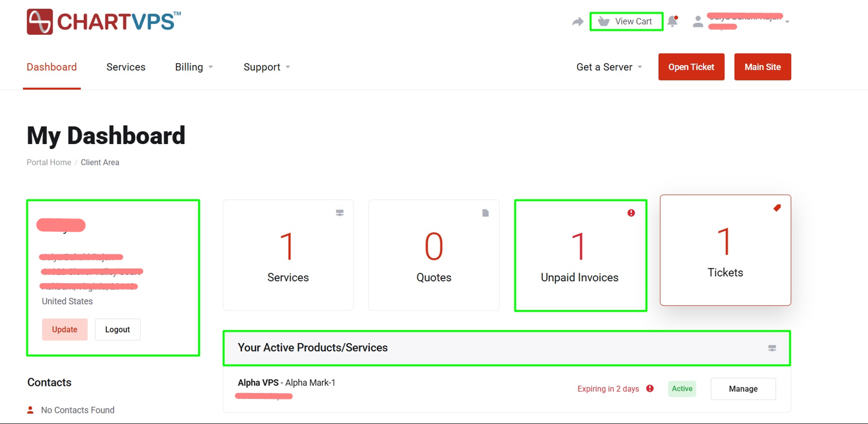Click the person icon beside No Contacts Found
Viewport: 868px width, 424px height.
pyautogui.click(x=30, y=410)
